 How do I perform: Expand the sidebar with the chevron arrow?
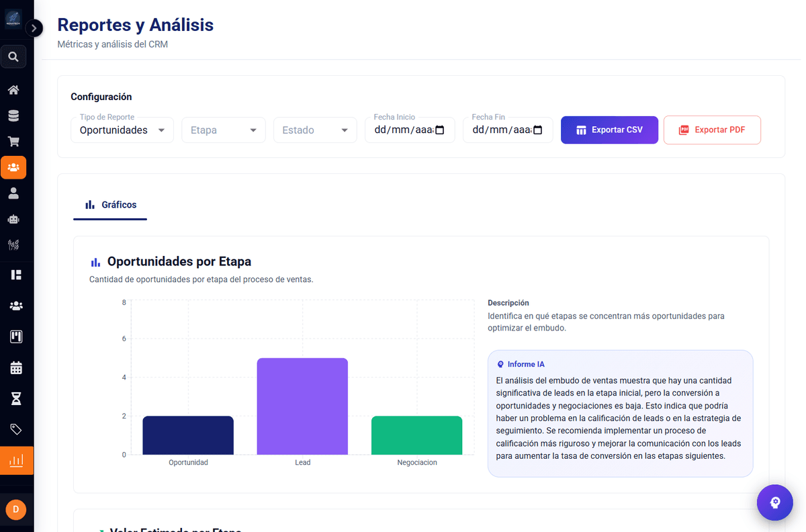coord(34,28)
